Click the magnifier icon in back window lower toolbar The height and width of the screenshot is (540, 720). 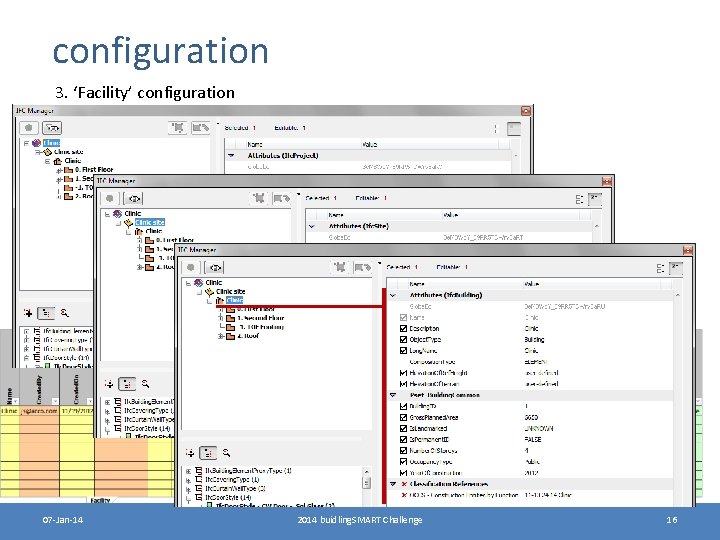(x=65, y=313)
